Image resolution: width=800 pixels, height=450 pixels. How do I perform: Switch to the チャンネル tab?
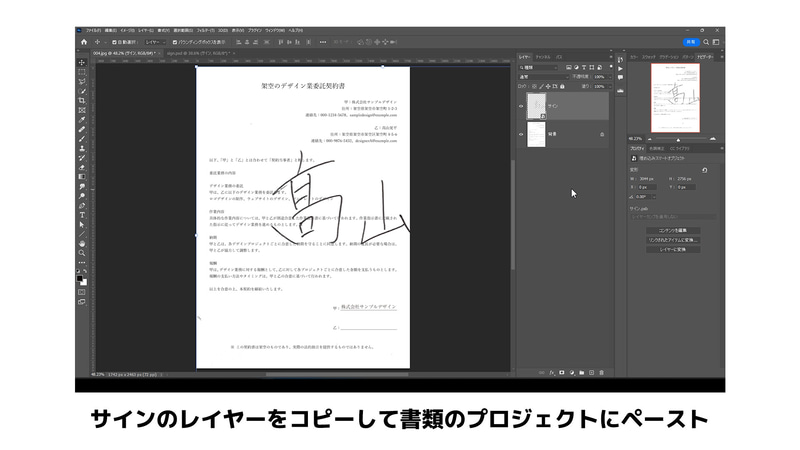(x=543, y=57)
